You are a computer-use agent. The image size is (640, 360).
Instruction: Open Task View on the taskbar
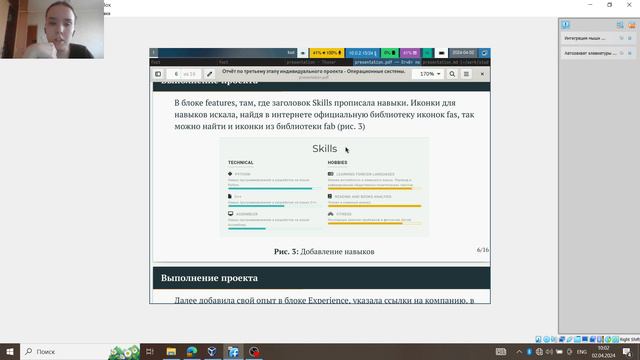click(150, 351)
